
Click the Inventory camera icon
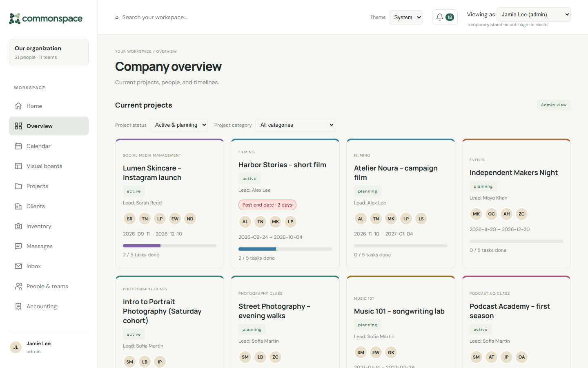[x=18, y=226]
